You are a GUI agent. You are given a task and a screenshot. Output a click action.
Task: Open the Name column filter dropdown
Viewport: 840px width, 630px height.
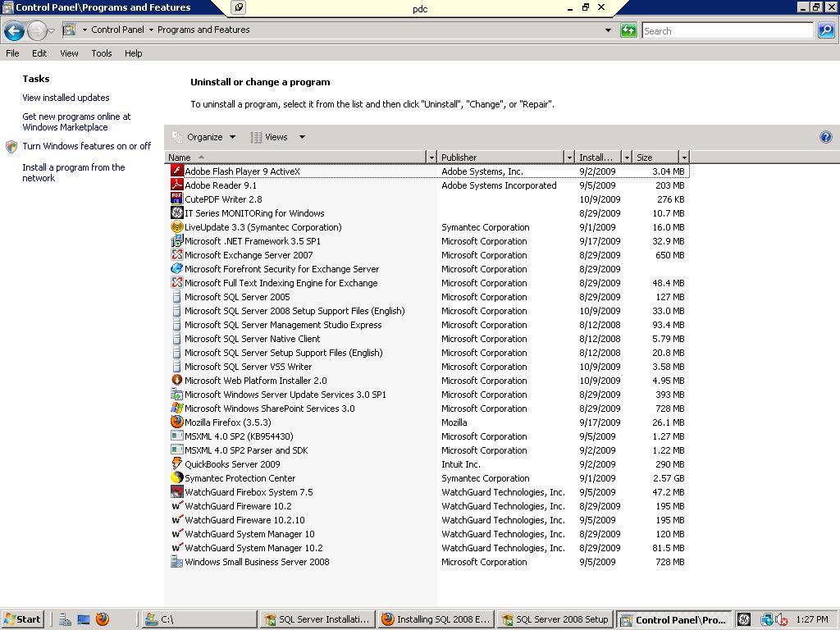(431, 157)
